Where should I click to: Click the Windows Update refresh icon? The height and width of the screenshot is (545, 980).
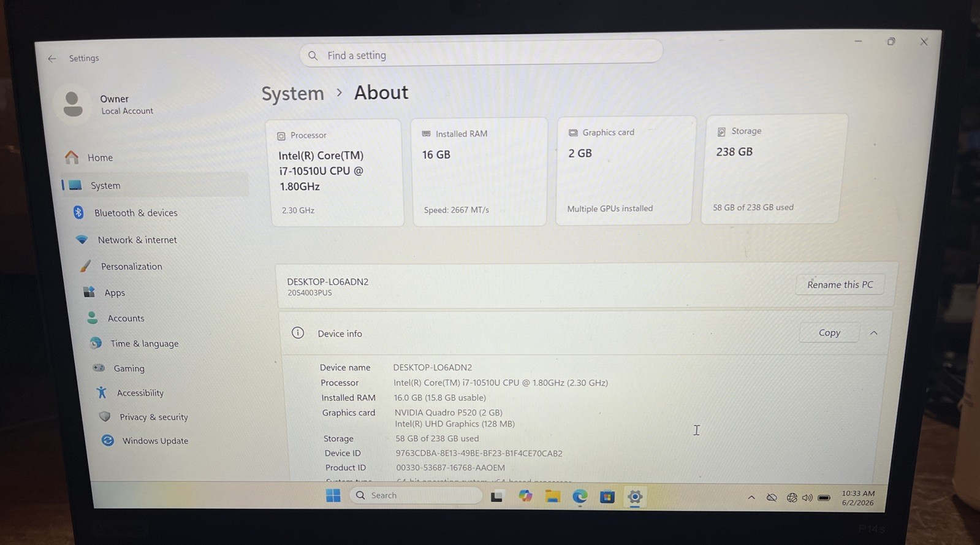108,440
